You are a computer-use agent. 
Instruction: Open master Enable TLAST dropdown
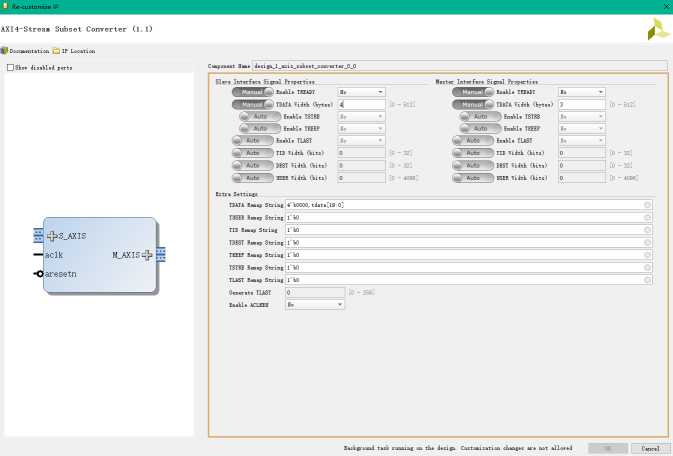point(582,140)
